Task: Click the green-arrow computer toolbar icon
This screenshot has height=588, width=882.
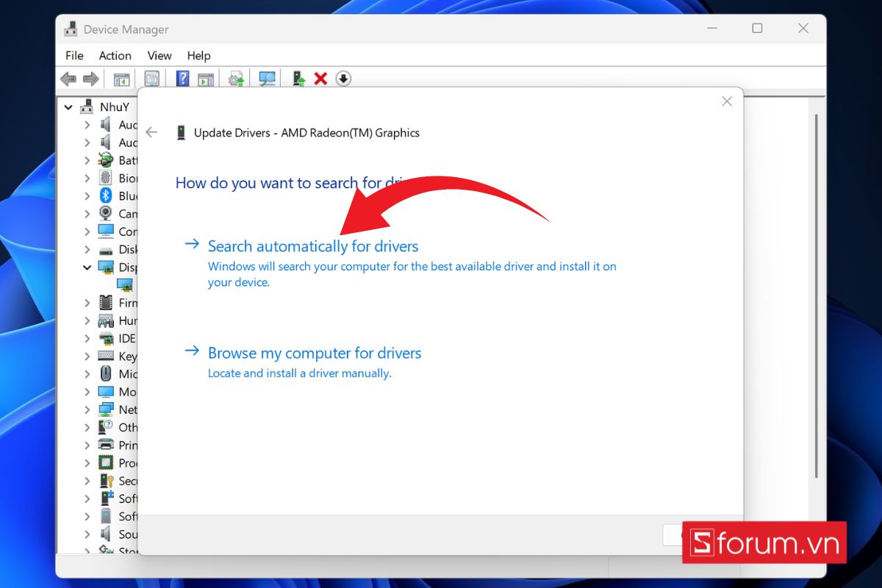Action: (298, 79)
